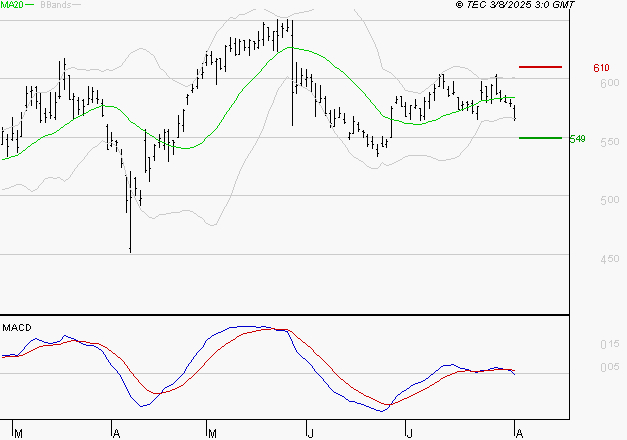
Task: Click the green 549 support value
Action: pyautogui.click(x=577, y=139)
